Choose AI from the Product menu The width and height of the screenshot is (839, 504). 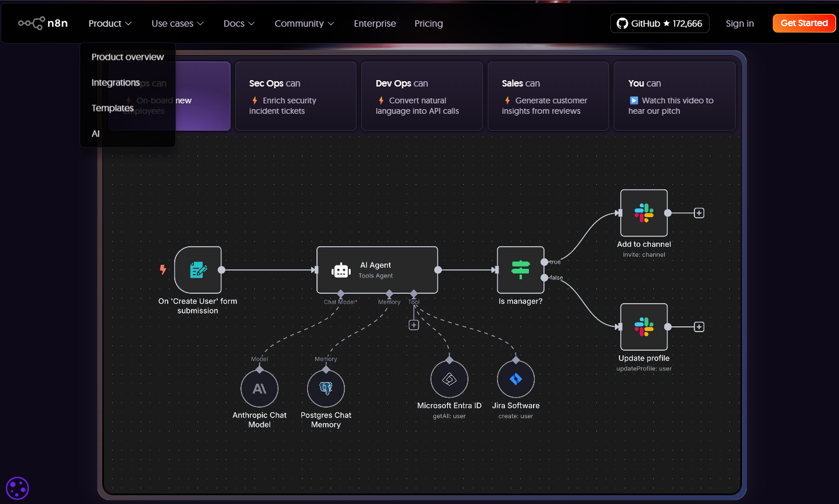click(96, 134)
